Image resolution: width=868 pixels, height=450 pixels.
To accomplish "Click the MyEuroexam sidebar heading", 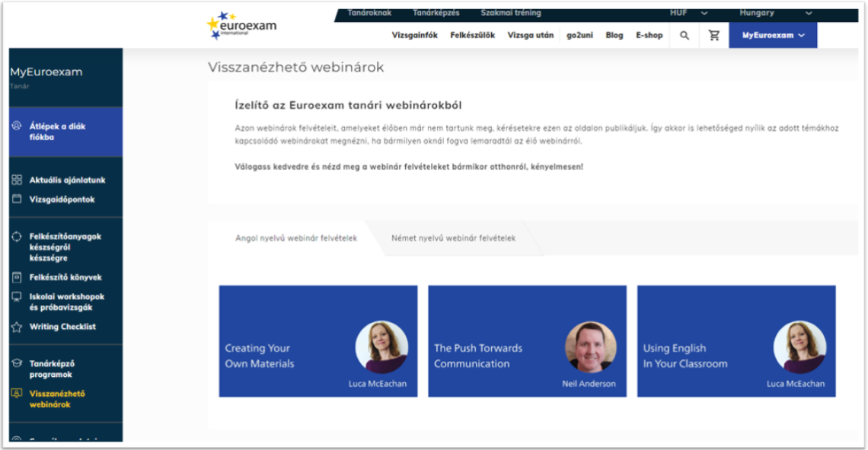I will click(46, 72).
